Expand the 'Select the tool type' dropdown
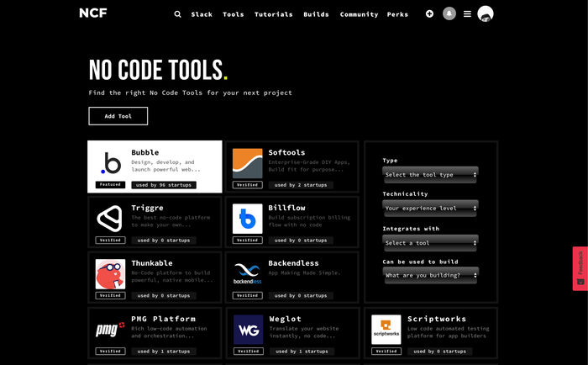 [430, 175]
